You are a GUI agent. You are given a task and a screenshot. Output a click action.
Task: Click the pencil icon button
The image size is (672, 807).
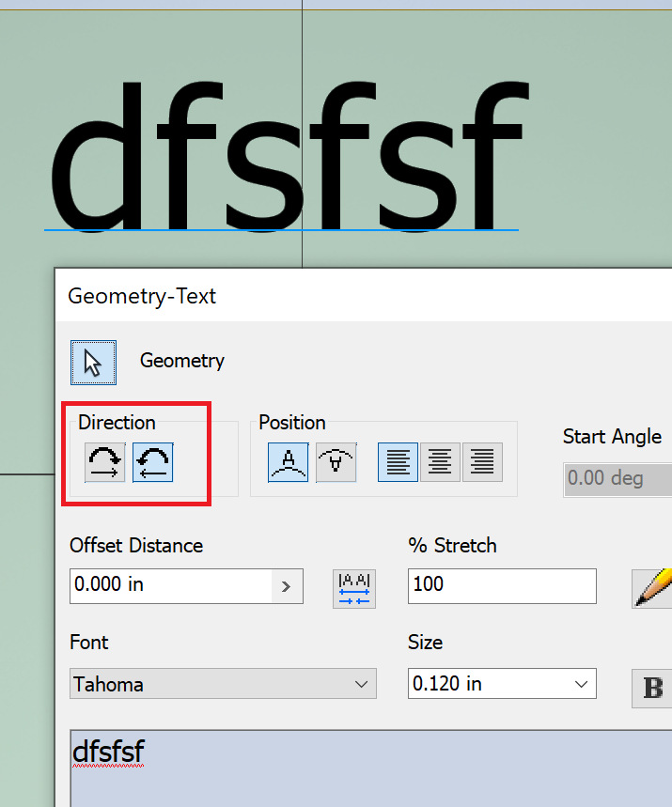point(652,589)
